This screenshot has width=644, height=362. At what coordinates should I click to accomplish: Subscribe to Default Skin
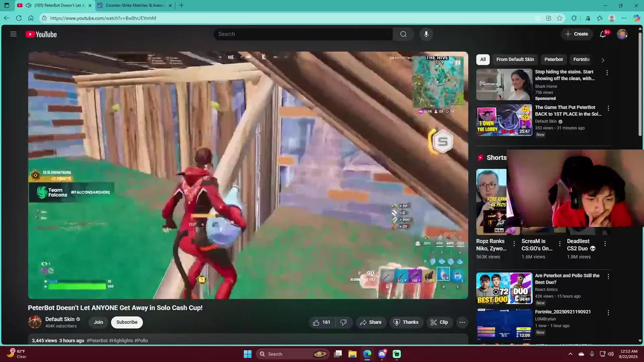127,322
